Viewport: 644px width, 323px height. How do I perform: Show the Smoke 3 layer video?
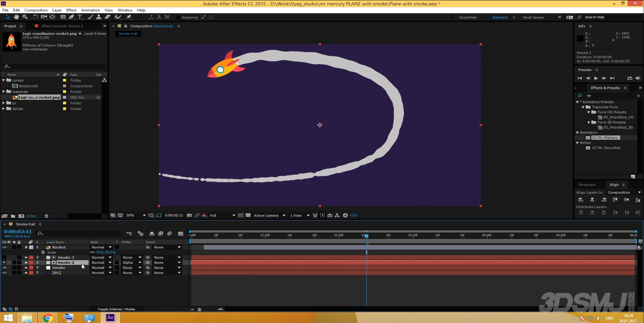tap(4, 257)
